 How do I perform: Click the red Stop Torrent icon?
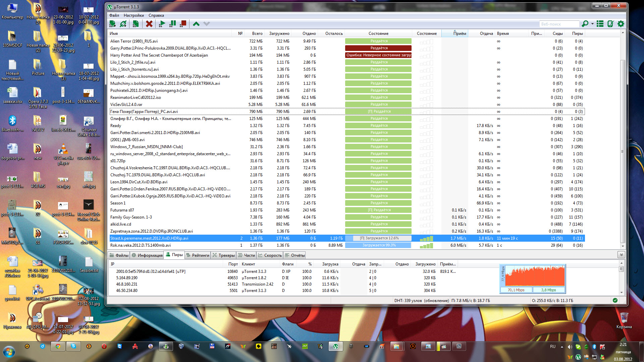coord(183,24)
